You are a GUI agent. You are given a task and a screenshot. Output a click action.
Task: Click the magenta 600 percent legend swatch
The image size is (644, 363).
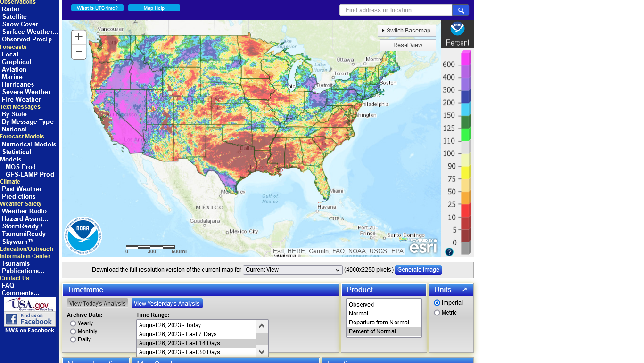pyautogui.click(x=466, y=58)
